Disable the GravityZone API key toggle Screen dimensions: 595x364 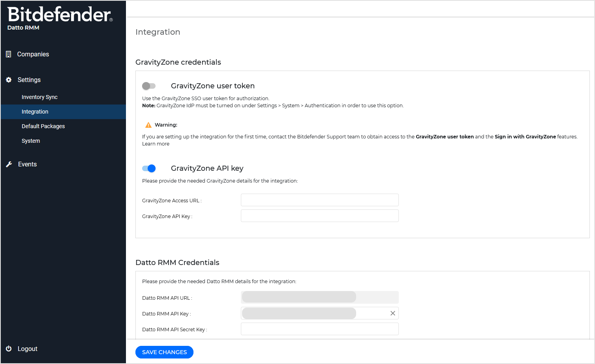click(x=149, y=168)
